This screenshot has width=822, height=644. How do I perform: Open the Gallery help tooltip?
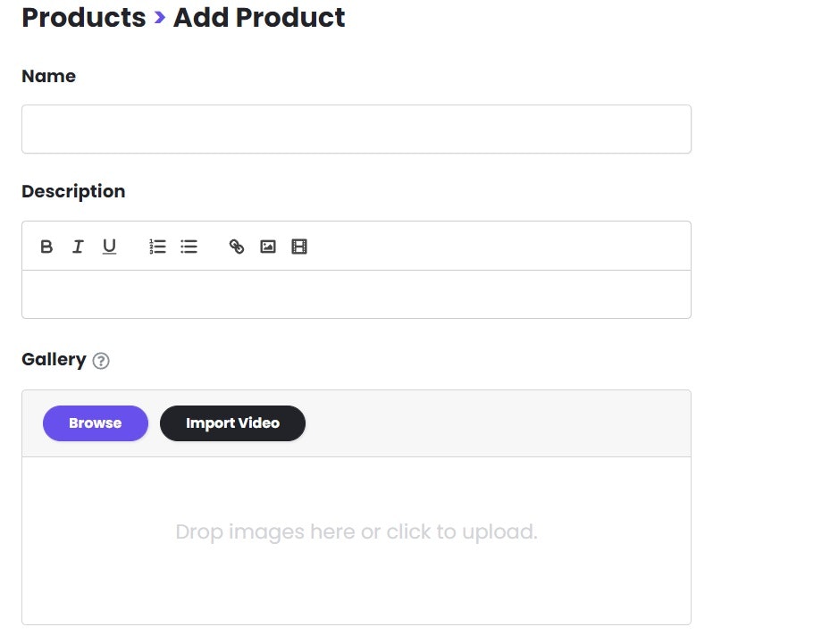pyautogui.click(x=101, y=361)
